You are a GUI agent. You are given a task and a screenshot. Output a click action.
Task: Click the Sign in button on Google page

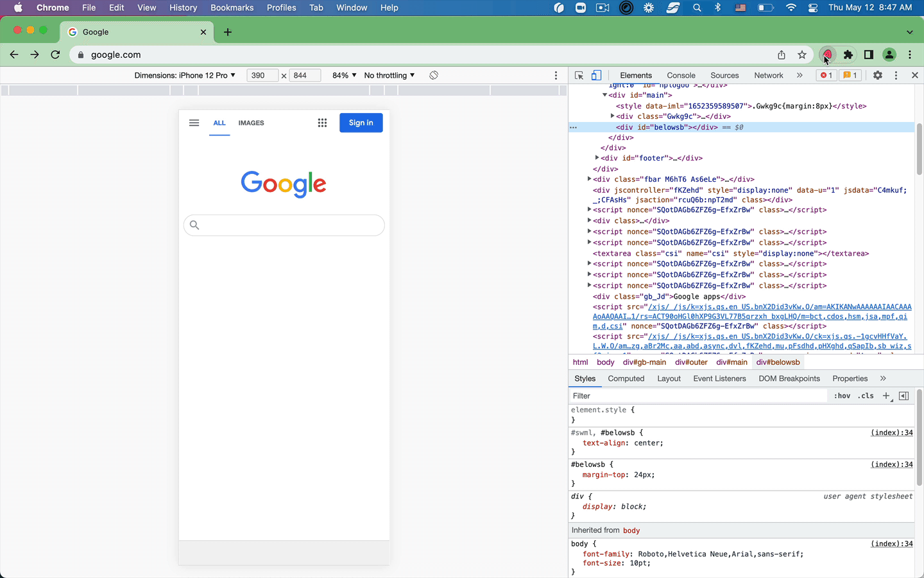[361, 123]
